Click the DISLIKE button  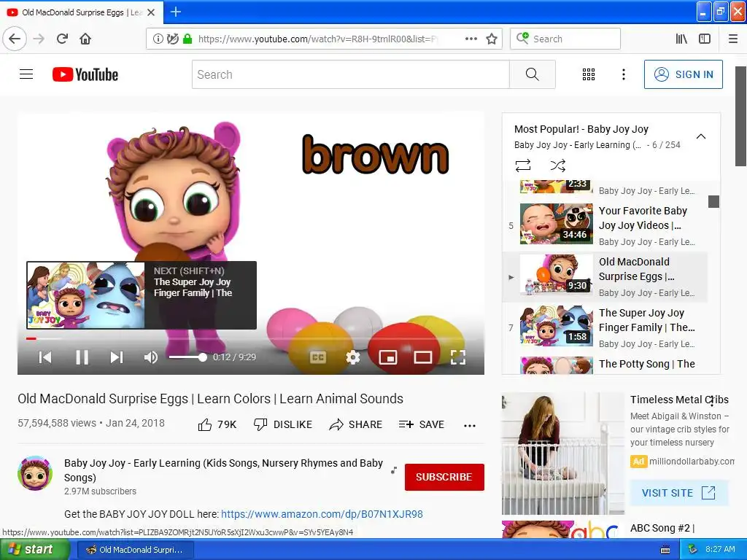(x=283, y=424)
